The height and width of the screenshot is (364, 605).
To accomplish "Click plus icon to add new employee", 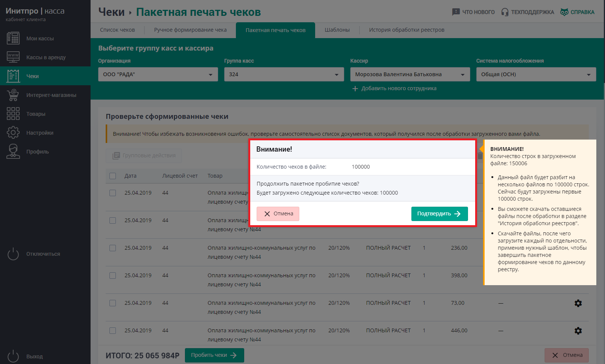I will pyautogui.click(x=355, y=89).
